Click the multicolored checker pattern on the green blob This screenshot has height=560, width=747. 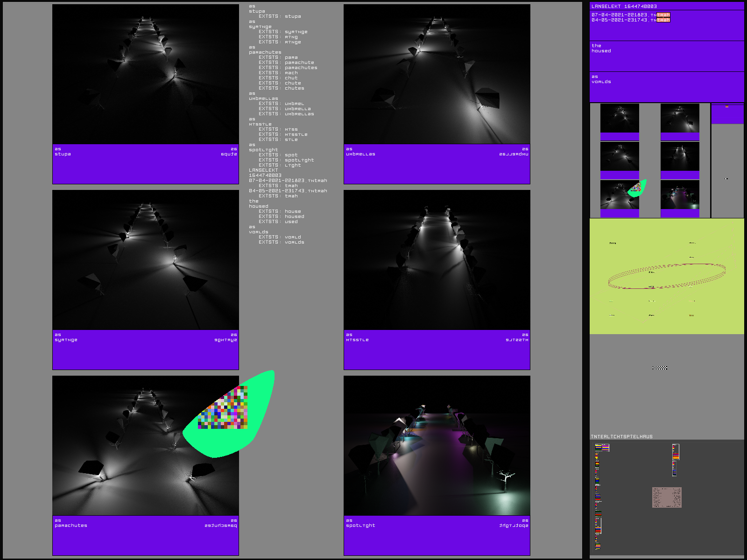point(223,408)
